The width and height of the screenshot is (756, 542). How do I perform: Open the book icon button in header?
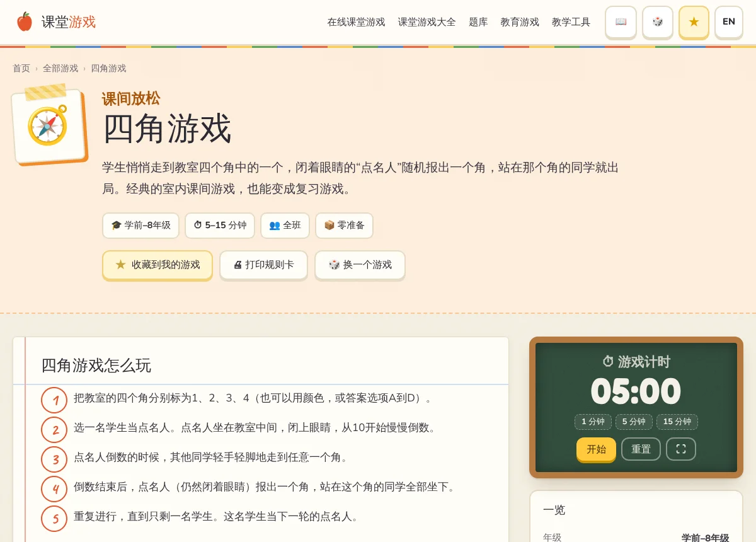[621, 22]
